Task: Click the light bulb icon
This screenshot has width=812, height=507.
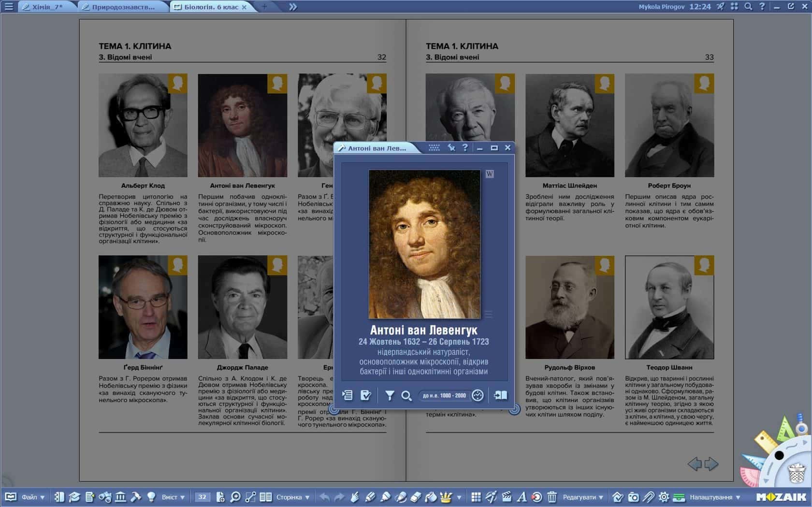Action: click(x=151, y=497)
